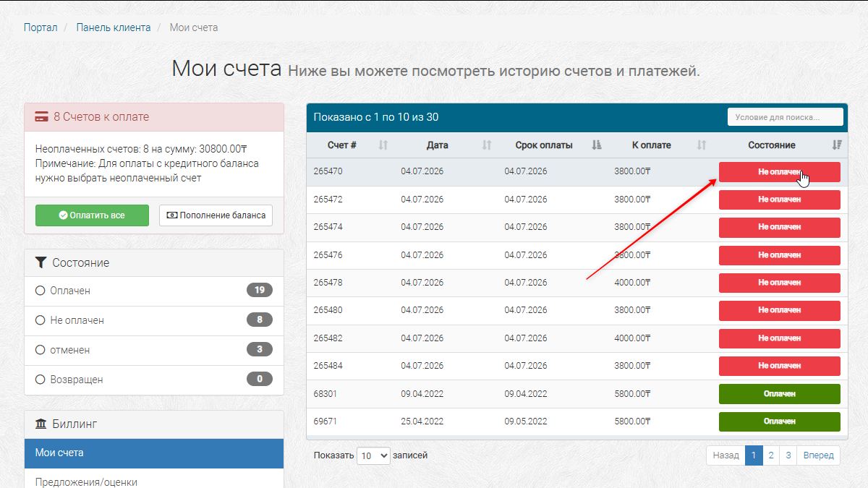
Task: Click the 5800.00₸ amount for invoice 68301
Action: [x=632, y=394]
